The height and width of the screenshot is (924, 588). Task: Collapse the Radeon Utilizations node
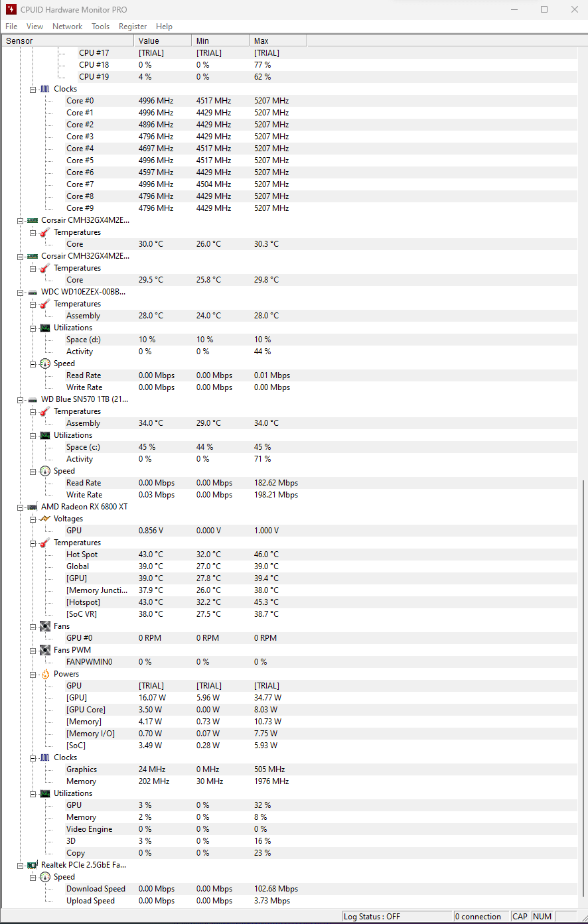(x=33, y=793)
